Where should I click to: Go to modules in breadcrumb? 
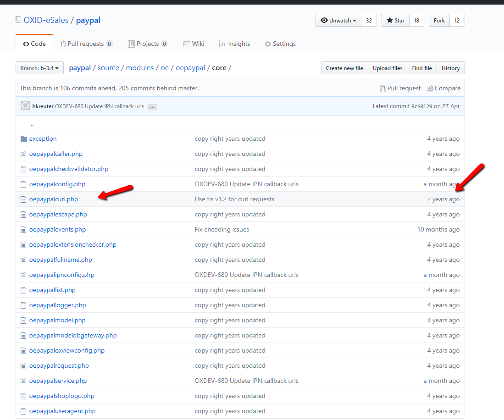click(140, 68)
